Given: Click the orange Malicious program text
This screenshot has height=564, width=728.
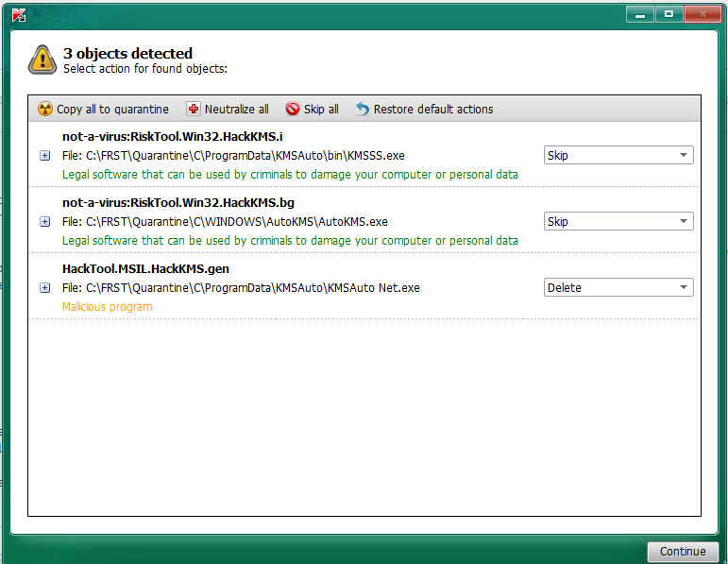Looking at the screenshot, I should 108,307.
